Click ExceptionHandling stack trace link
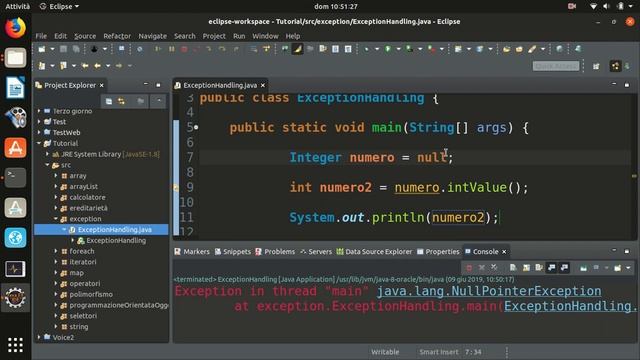The height and width of the screenshot is (360, 640). pos(570,306)
